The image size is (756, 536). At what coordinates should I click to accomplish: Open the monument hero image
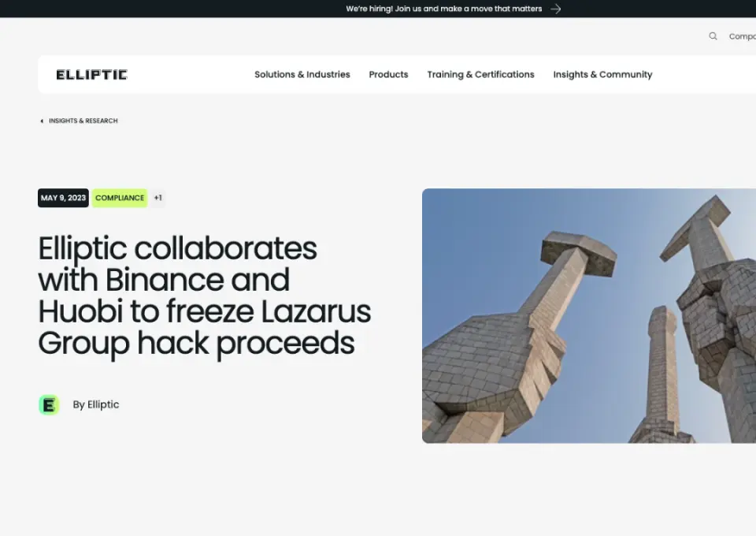click(x=589, y=315)
